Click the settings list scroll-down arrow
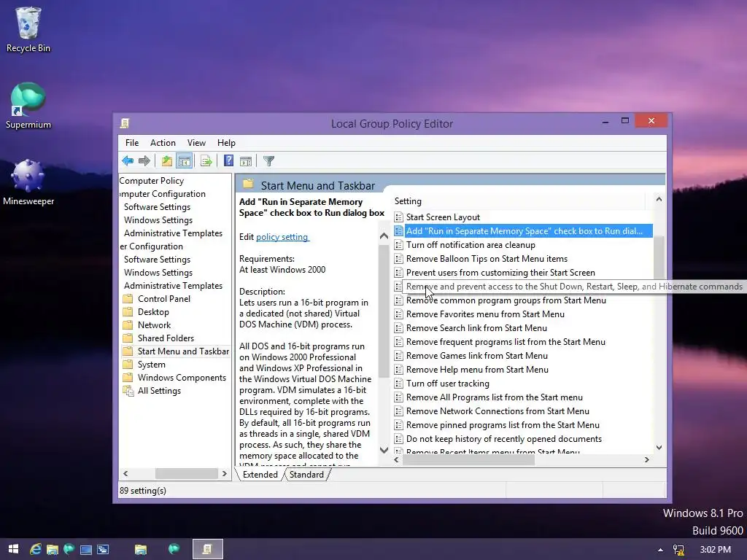 tap(659, 448)
